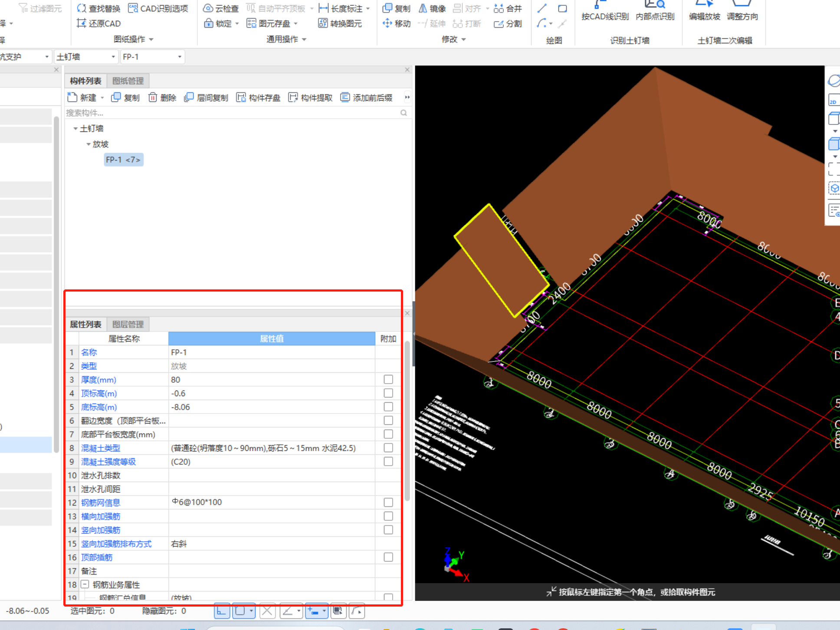Click the search magnifier icon
840x630 pixels.
click(404, 113)
